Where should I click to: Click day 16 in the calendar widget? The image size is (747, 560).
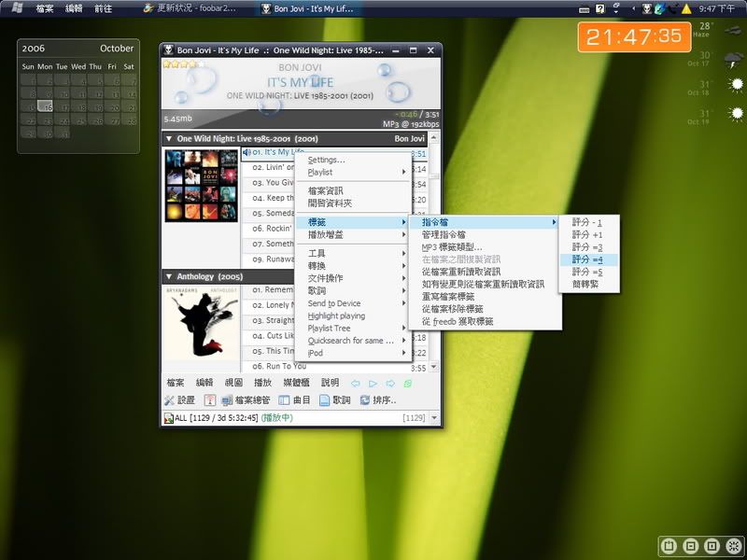(x=45, y=106)
